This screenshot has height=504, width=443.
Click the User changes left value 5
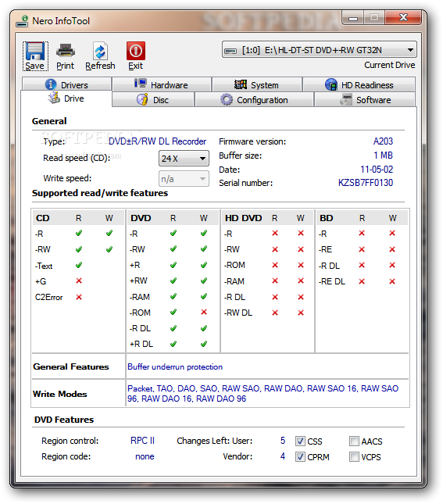coord(283,441)
